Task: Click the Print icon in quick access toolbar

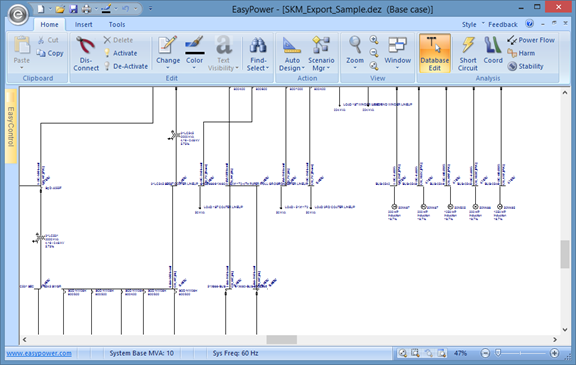Action: [86, 9]
